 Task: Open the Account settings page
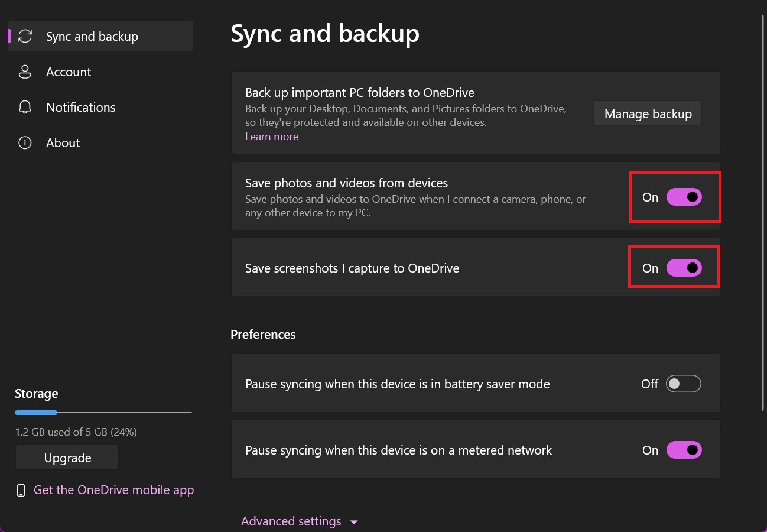point(69,72)
